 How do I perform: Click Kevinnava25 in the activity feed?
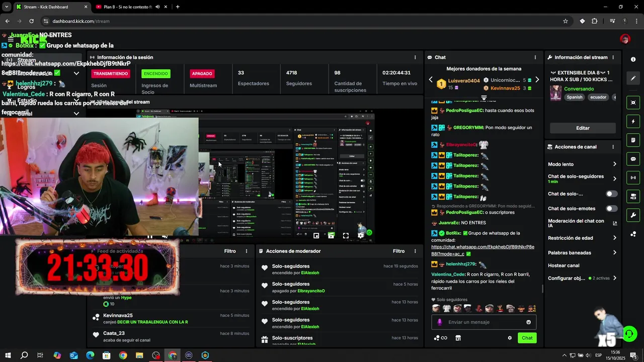pos(118,316)
